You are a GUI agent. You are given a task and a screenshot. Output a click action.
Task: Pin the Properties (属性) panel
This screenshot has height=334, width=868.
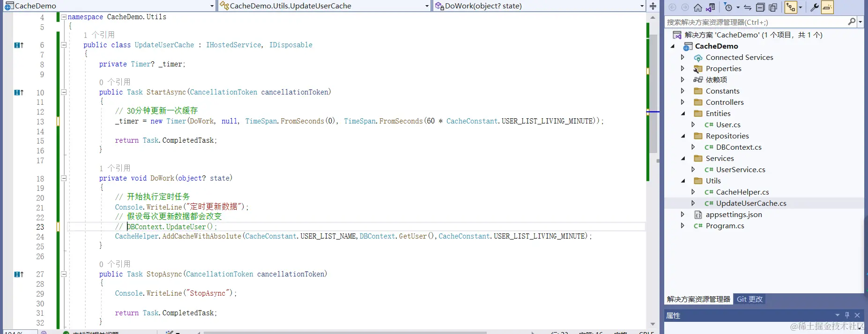(847, 315)
